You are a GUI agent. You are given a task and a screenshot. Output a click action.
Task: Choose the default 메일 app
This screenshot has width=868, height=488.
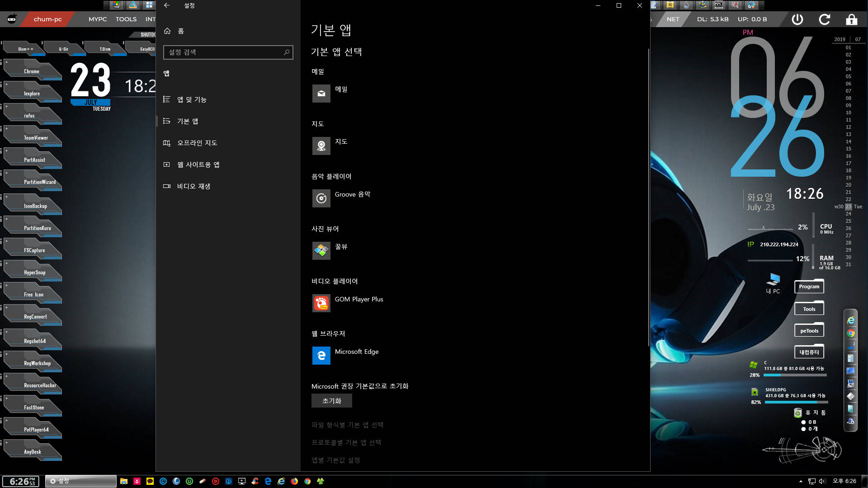tap(330, 94)
